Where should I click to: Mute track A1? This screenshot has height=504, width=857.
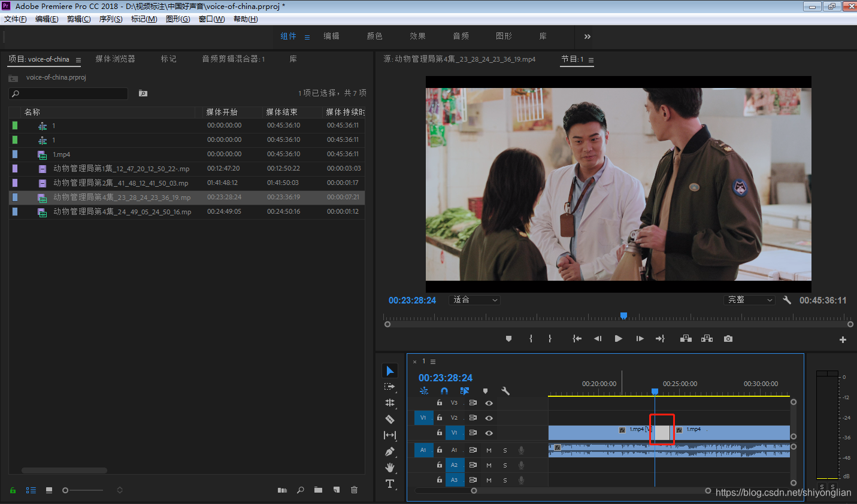489,450
